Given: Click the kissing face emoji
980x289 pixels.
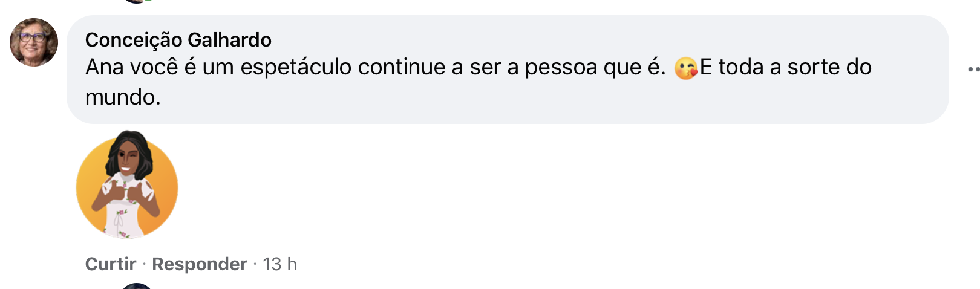Looking at the screenshot, I should (685, 68).
